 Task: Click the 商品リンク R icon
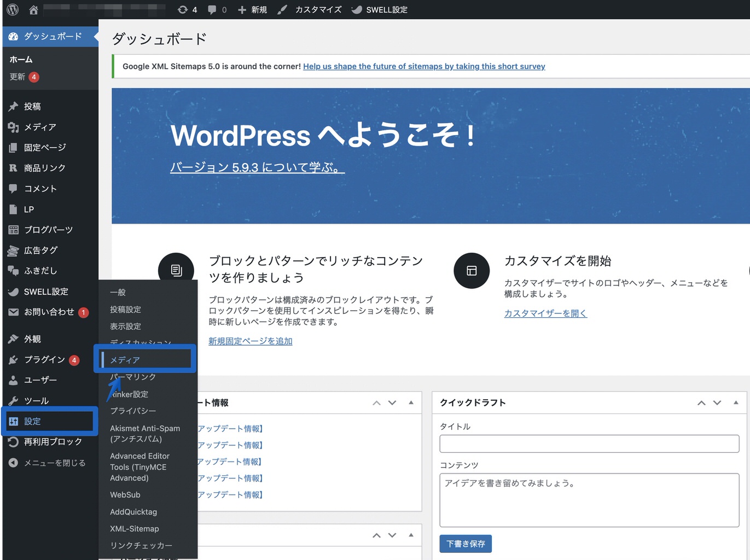[x=13, y=168]
